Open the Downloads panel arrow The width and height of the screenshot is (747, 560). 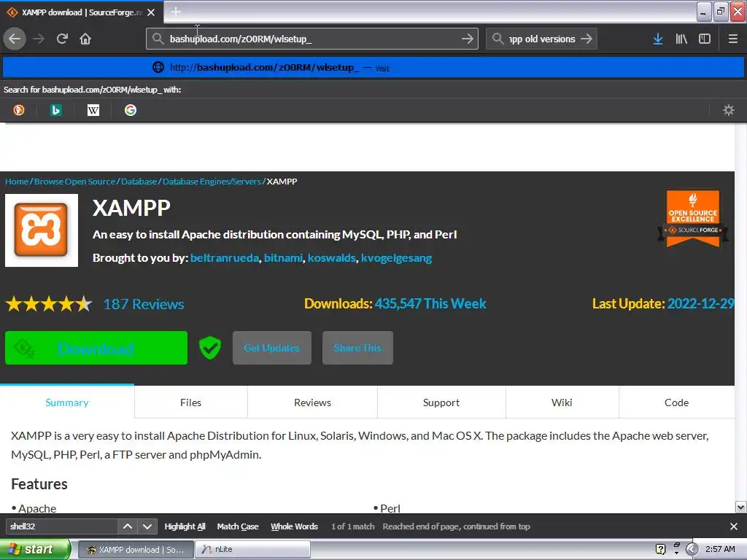pos(658,39)
